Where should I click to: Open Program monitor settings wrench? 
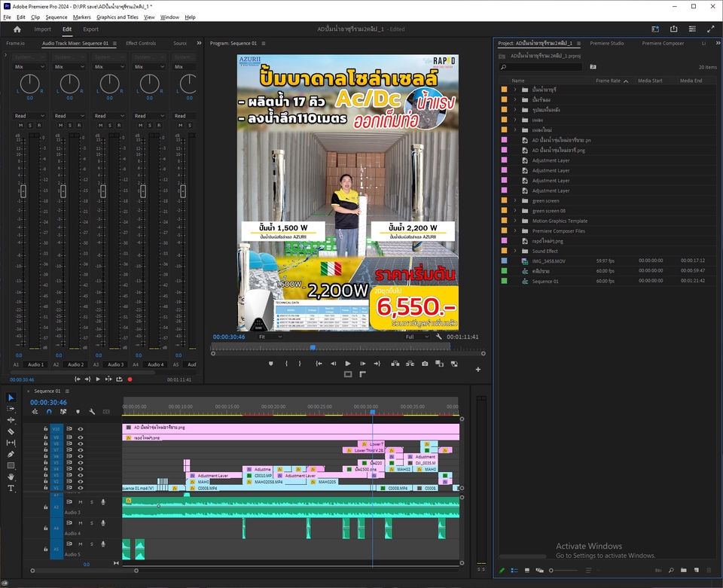pyautogui.click(x=438, y=337)
